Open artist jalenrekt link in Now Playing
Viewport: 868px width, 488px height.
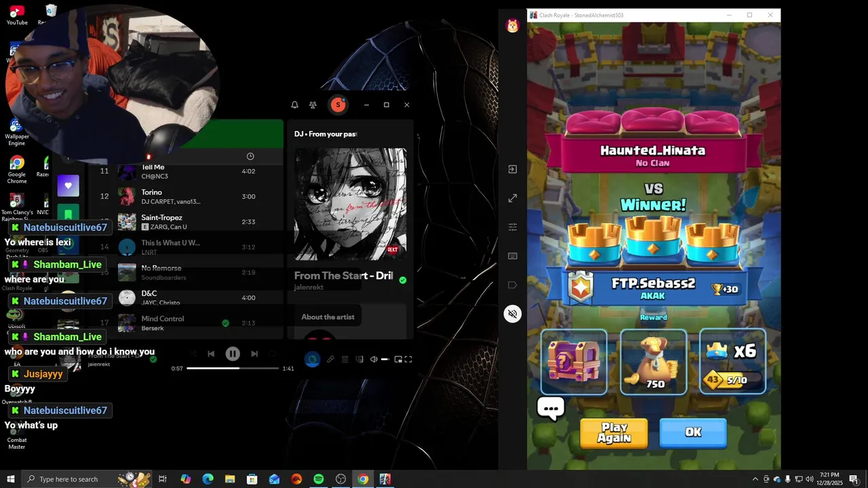tap(309, 287)
